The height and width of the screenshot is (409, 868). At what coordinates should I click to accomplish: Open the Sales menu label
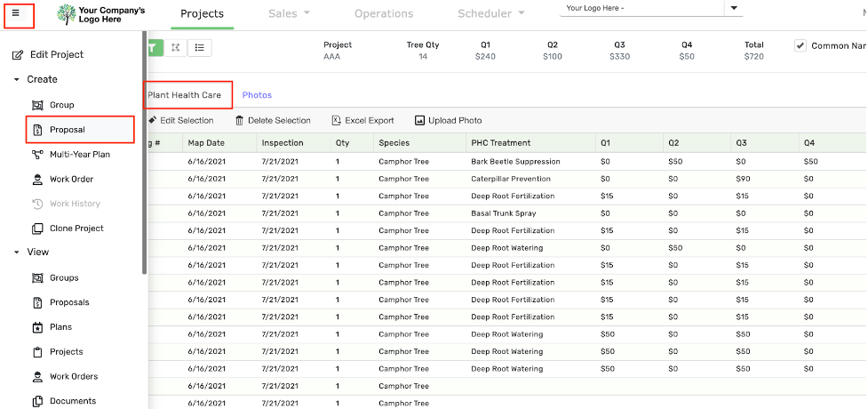click(283, 14)
